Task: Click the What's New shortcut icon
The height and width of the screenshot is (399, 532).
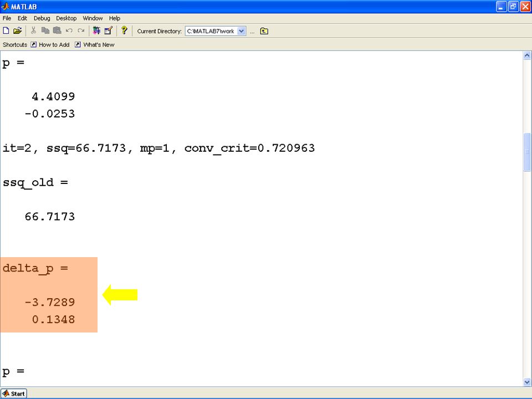Action: [78, 44]
